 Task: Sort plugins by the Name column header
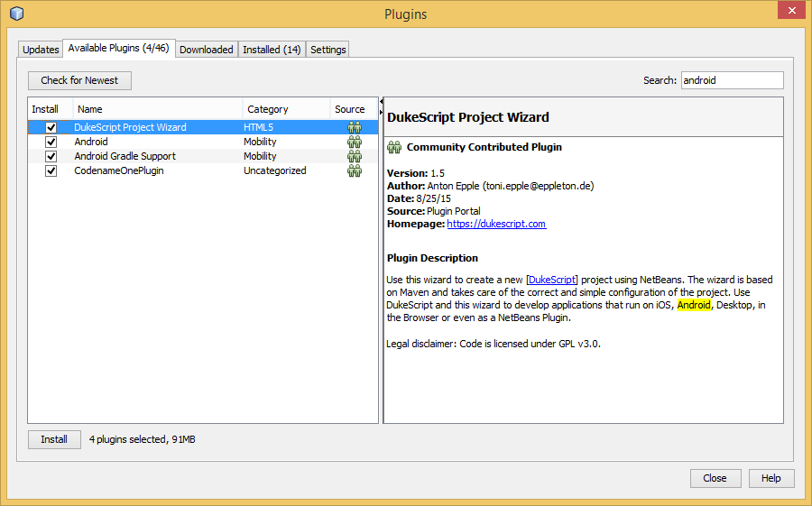coord(157,109)
